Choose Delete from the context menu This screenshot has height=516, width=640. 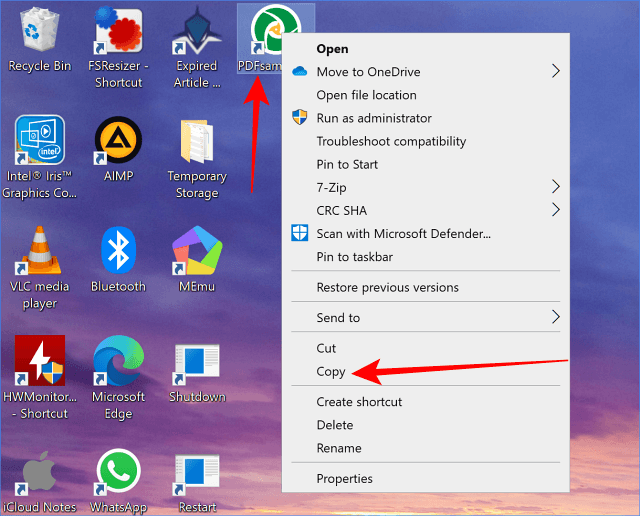click(x=426, y=425)
